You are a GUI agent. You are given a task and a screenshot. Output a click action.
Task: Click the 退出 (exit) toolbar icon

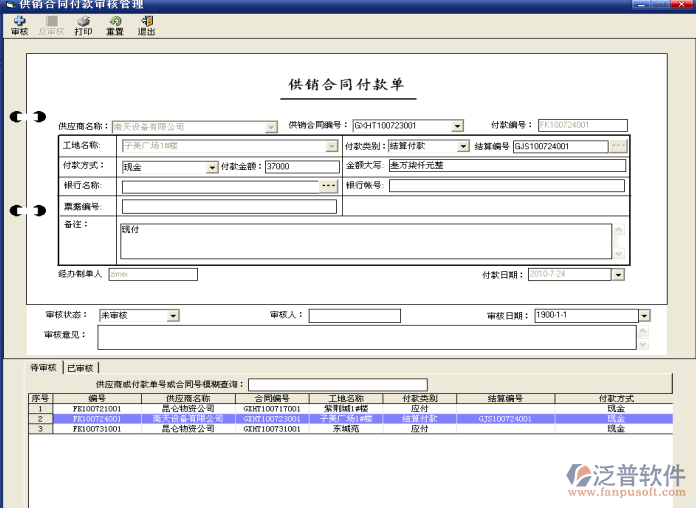tap(146, 25)
